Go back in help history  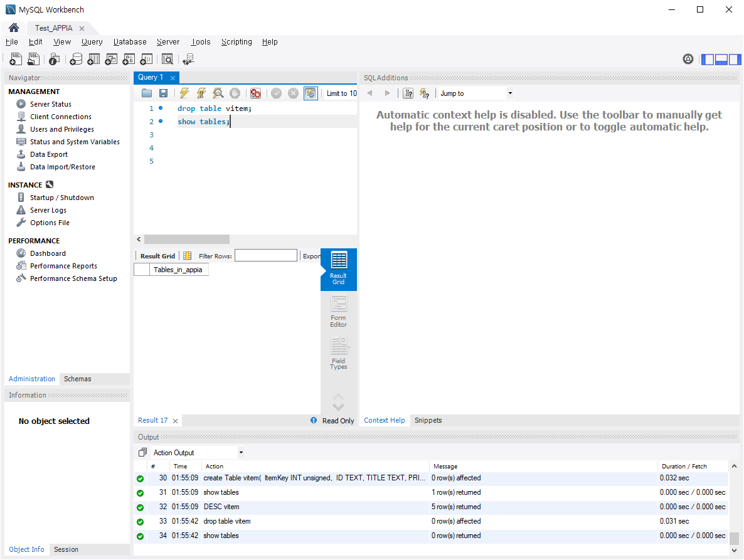point(369,93)
